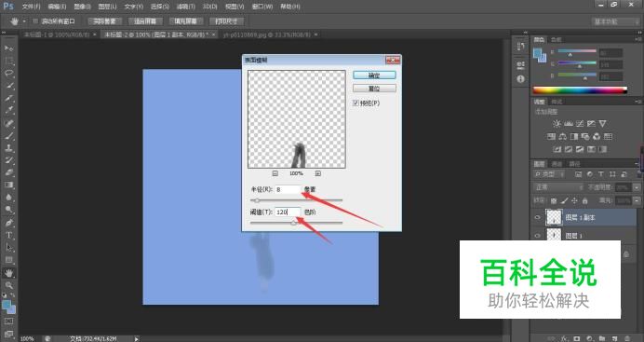Pick a color from the spectrum bar
Screen dimensions: 644x342
(580, 90)
